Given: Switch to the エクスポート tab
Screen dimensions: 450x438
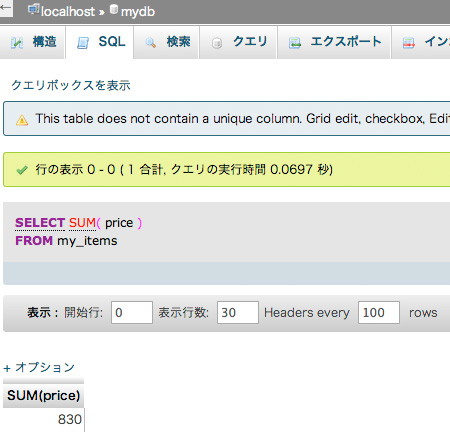Looking at the screenshot, I should [x=334, y=42].
